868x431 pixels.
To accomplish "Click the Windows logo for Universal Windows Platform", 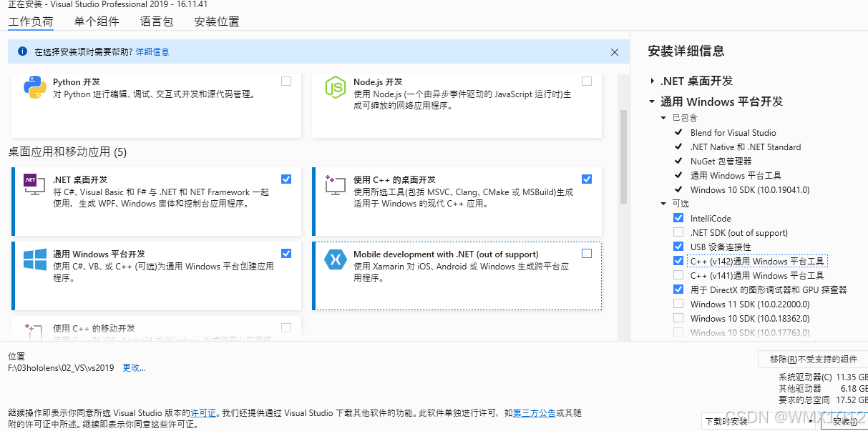I will 35,259.
